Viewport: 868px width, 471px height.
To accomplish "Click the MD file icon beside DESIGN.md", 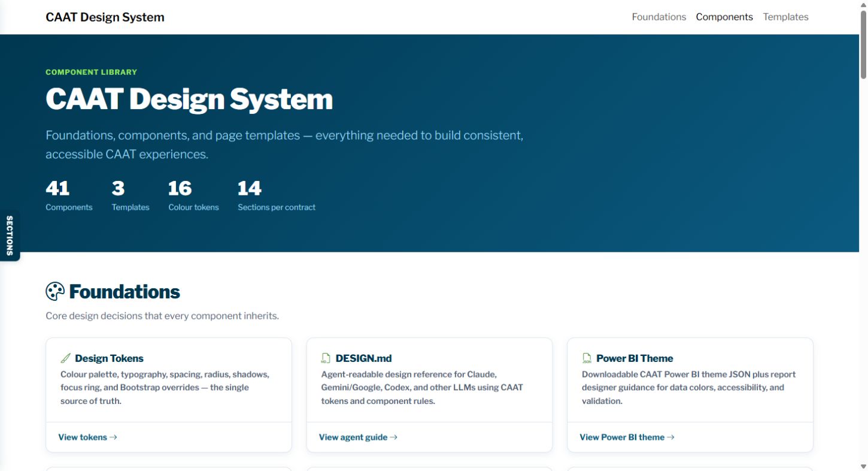I will coord(326,358).
